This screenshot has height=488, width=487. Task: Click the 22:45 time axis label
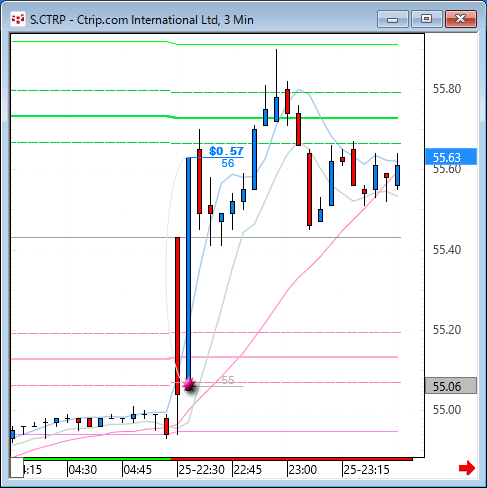point(248,470)
